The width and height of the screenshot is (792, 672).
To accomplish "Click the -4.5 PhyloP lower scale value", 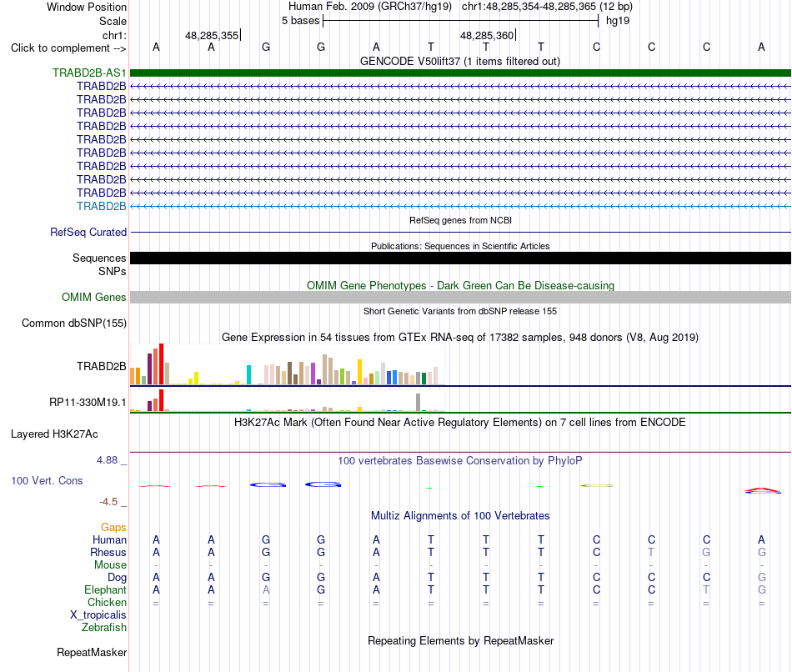I will [108, 502].
